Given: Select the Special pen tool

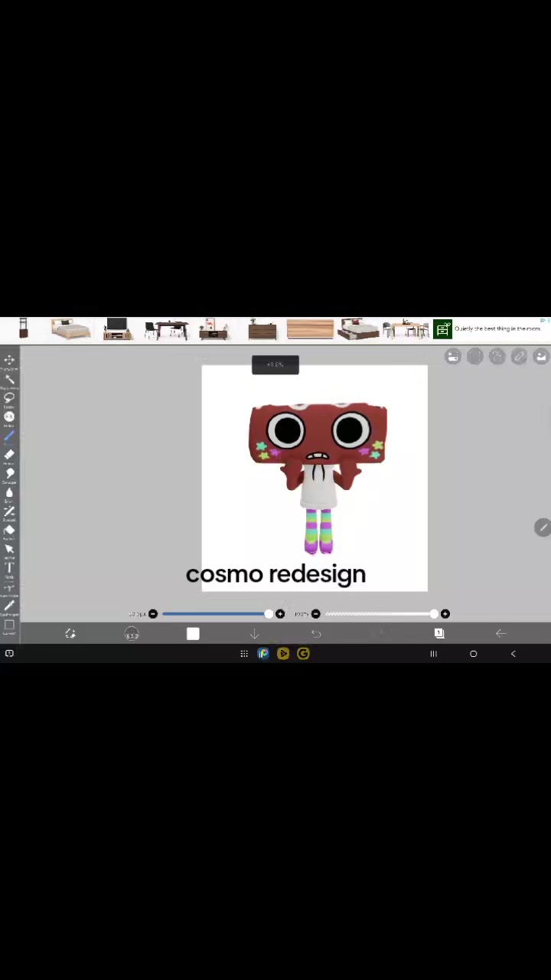Looking at the screenshot, I should pos(9,511).
